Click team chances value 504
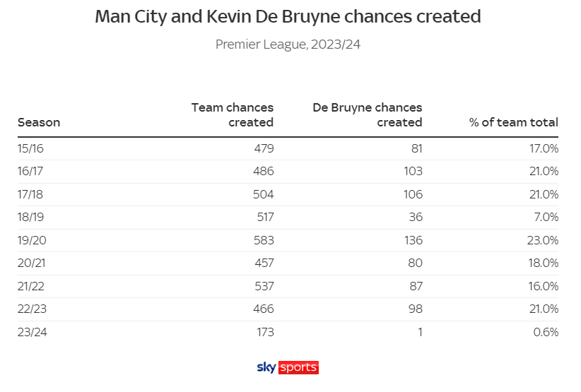Image resolution: width=581 pixels, height=392 pixels. click(264, 194)
